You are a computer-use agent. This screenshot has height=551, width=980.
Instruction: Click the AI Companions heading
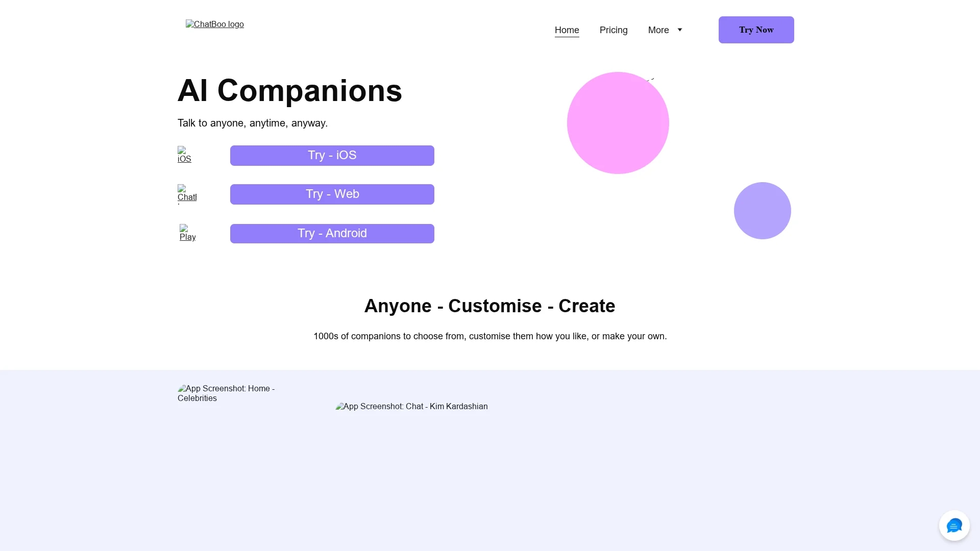coord(290,91)
